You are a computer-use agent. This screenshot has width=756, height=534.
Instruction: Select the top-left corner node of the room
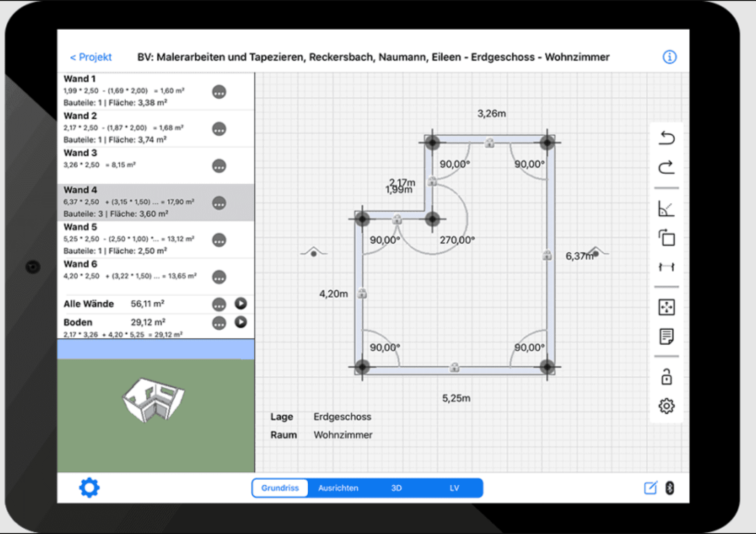(432, 143)
